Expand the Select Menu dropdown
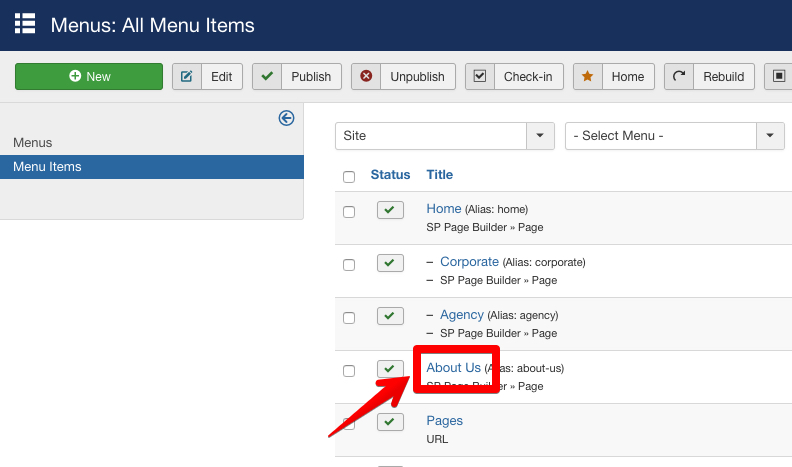 674,136
